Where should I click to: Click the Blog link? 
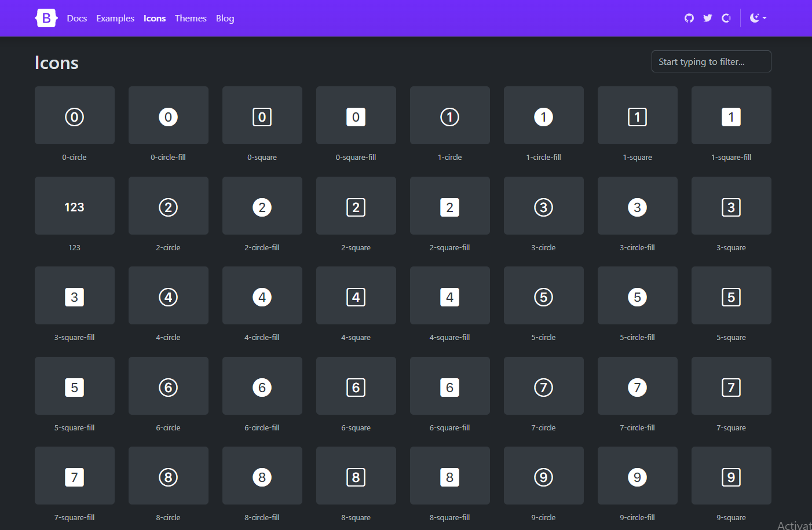click(x=225, y=18)
